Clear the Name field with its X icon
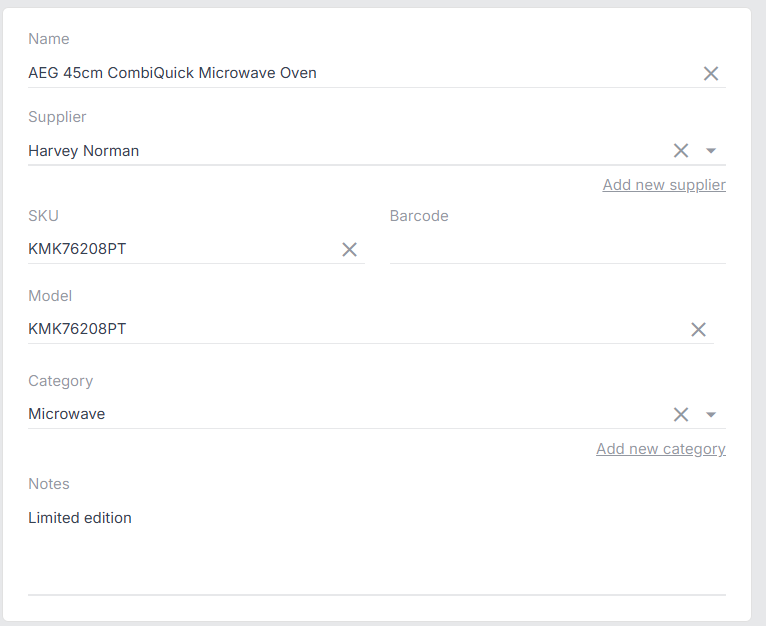766x626 pixels. click(711, 74)
